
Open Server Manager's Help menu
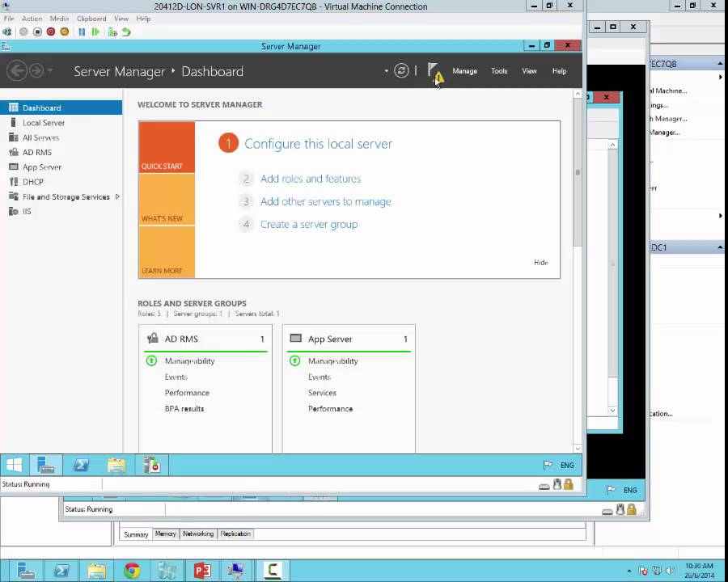click(x=559, y=71)
